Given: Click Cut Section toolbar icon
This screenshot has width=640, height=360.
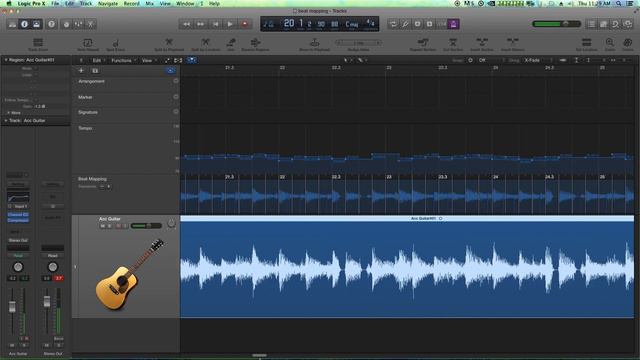Looking at the screenshot, I should click(x=453, y=44).
